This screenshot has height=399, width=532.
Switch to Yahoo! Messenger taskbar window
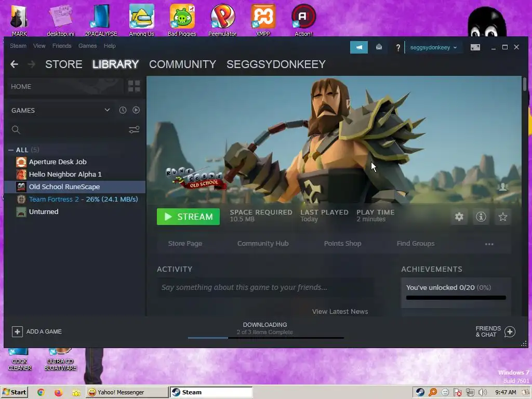point(127,392)
